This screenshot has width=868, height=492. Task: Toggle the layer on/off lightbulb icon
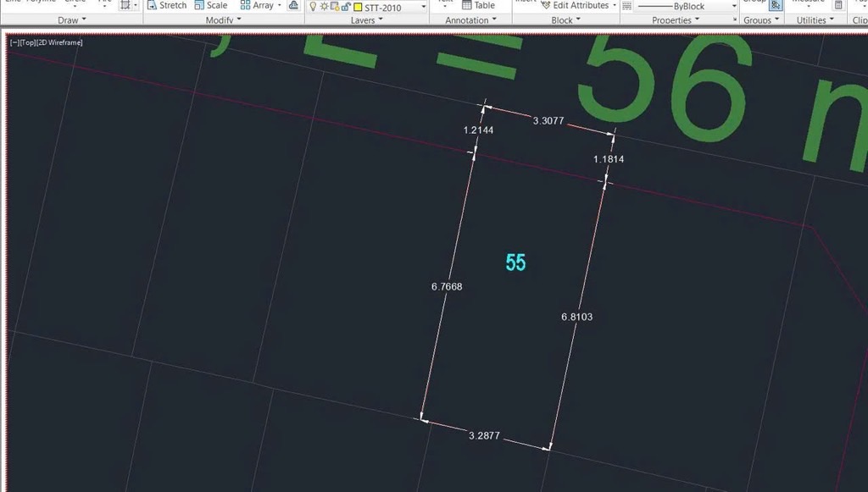313,7
